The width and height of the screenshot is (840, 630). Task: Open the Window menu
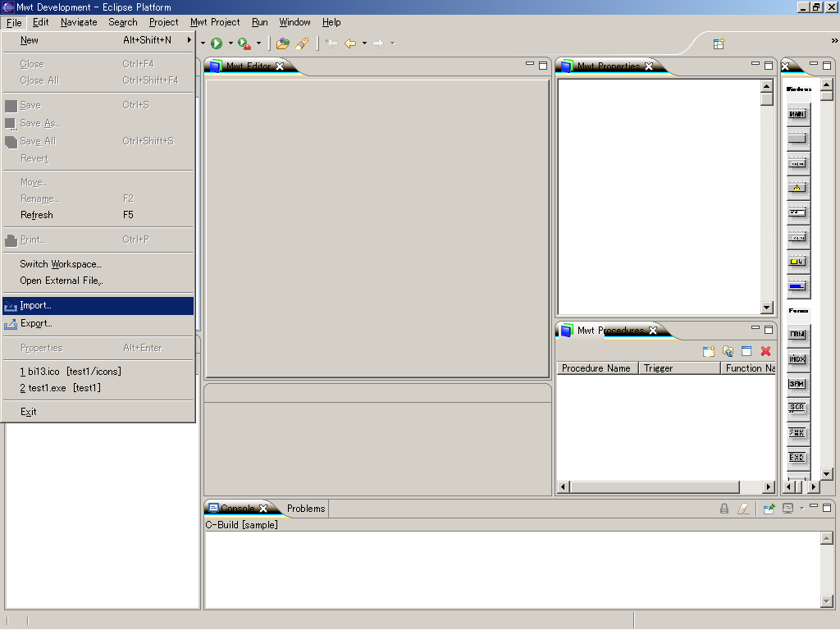pyautogui.click(x=294, y=22)
